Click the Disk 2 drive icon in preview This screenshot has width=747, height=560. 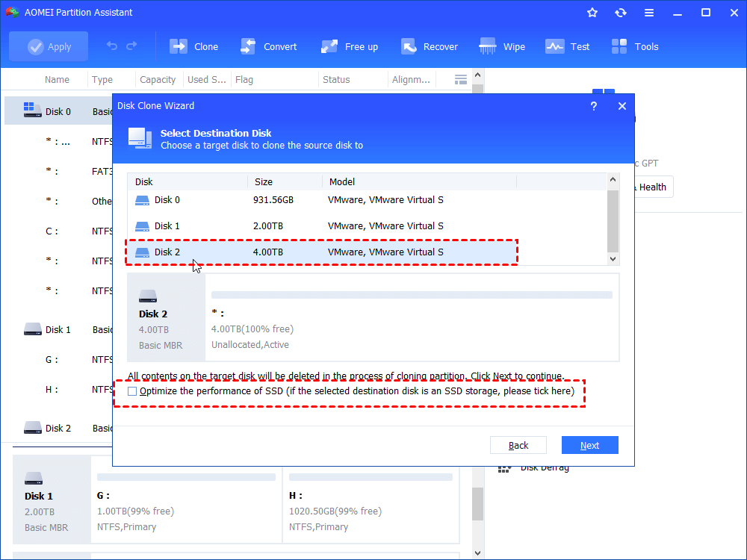[148, 296]
